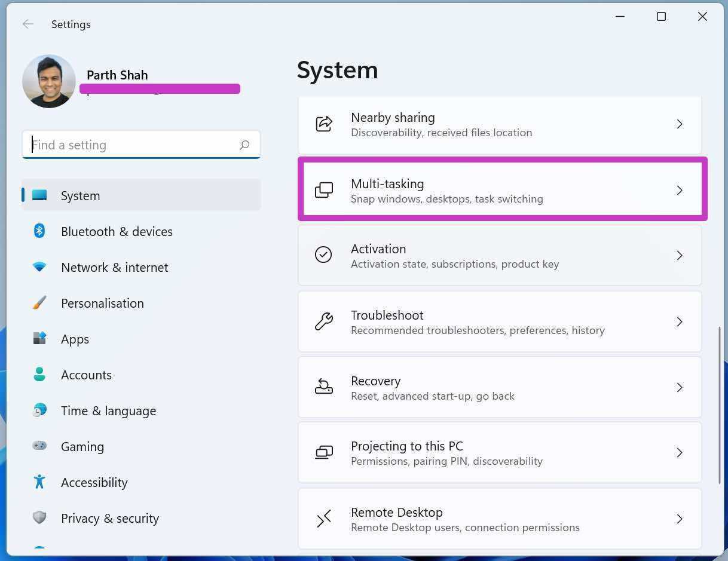Click the Personalisation paintbrush icon

[x=39, y=303]
